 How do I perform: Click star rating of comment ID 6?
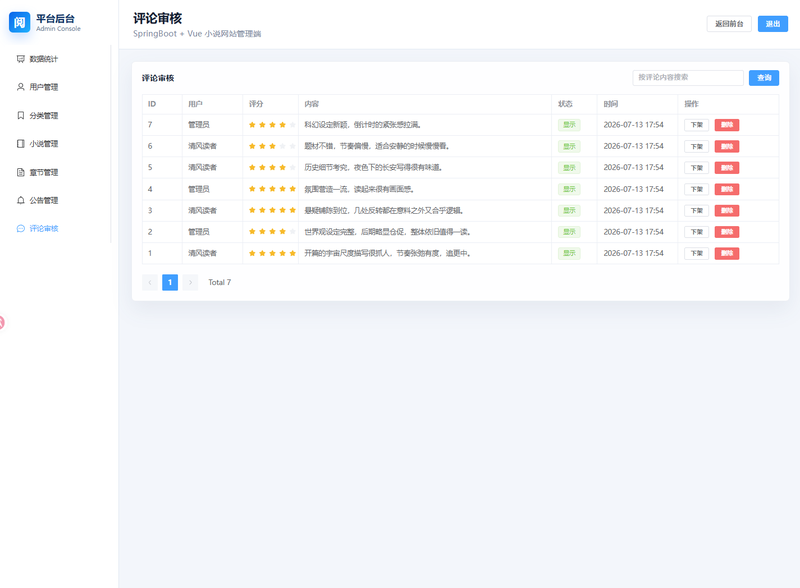pyautogui.click(x=272, y=146)
